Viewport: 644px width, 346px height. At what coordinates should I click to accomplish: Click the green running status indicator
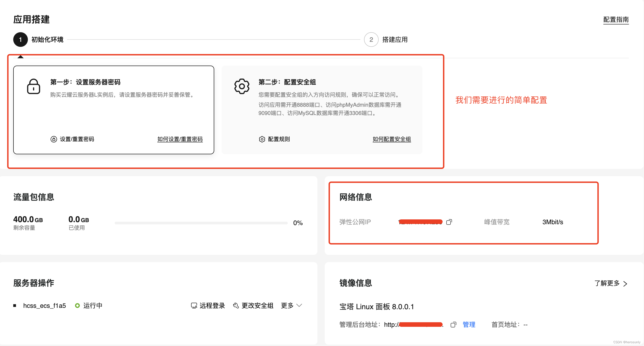coord(77,306)
